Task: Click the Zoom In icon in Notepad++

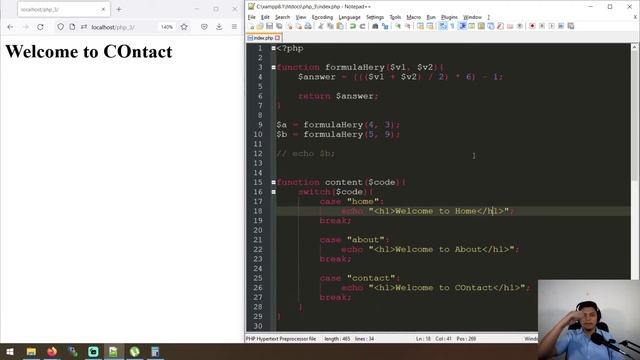Action: [398, 26]
